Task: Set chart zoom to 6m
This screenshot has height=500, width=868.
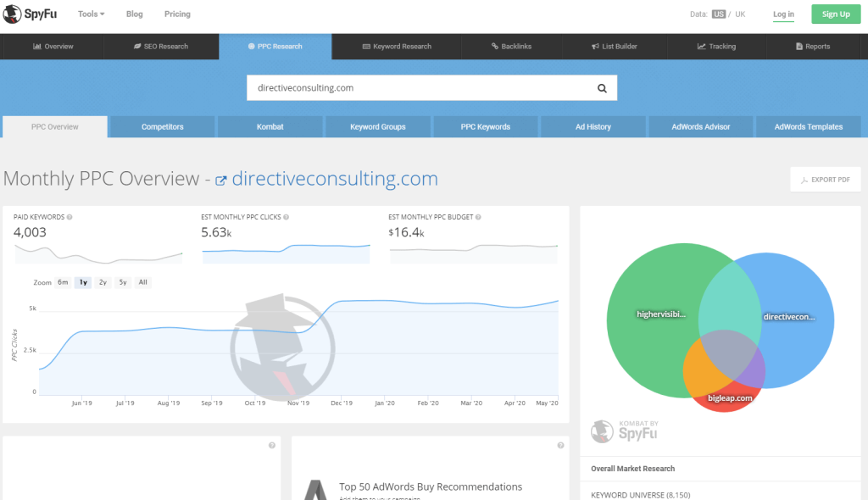Action: 63,282
